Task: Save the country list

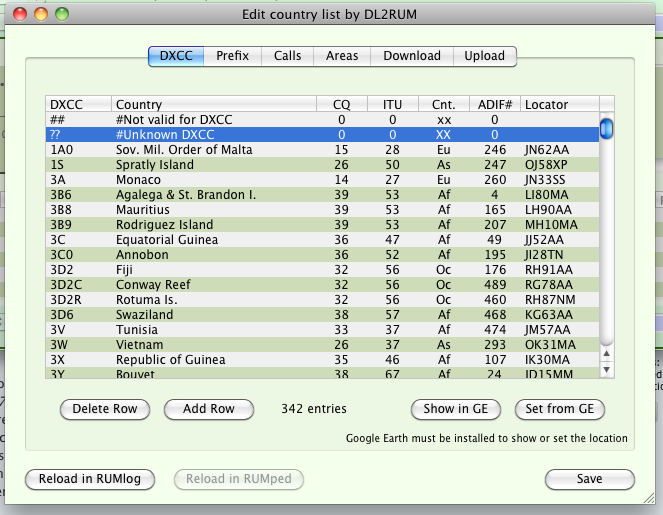Action: pos(589,479)
